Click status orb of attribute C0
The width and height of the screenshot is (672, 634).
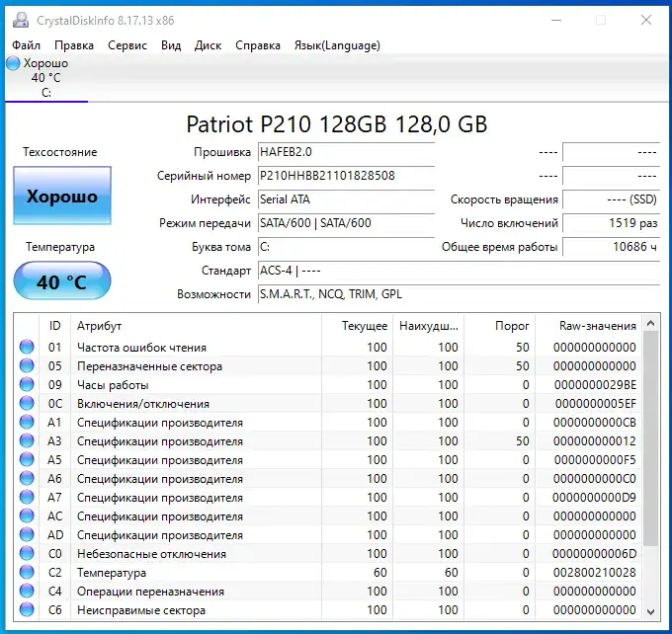(27, 554)
